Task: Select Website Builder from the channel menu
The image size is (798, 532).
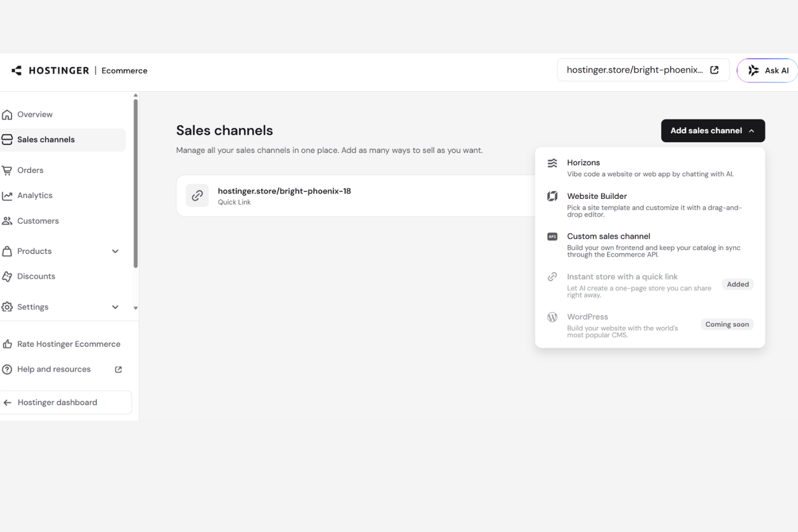Action: 650,205
